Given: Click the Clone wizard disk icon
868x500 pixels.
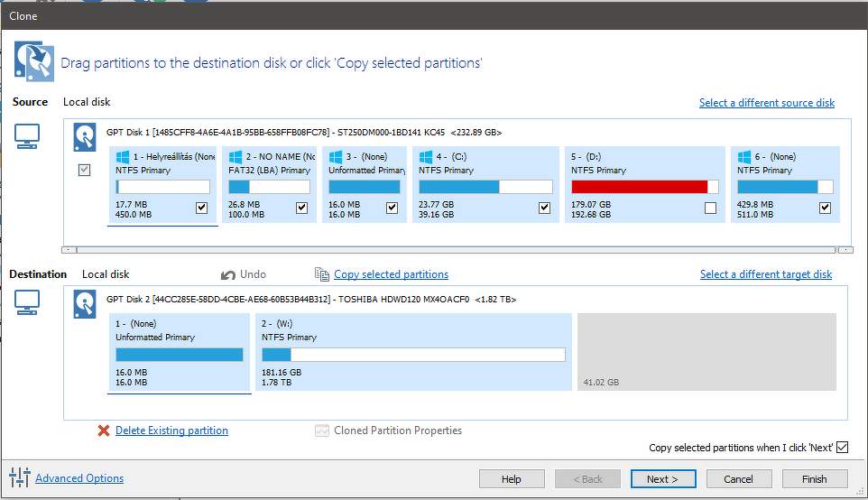Looking at the screenshot, I should (33, 60).
